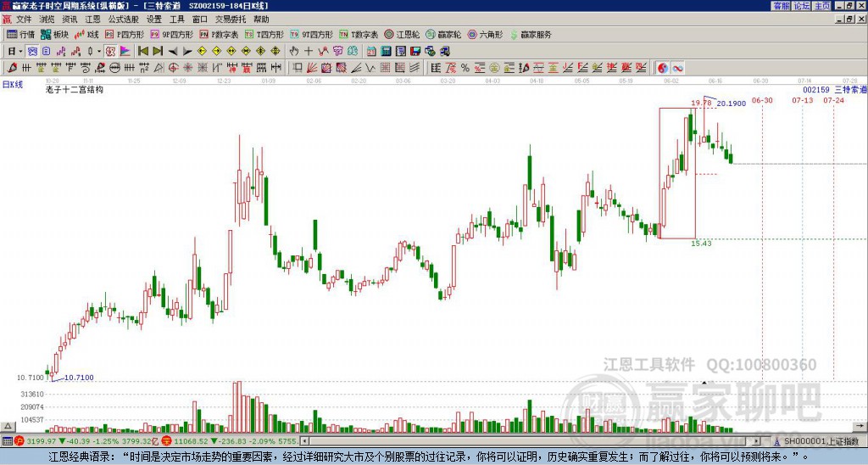Viewport: 868px width, 465px height.
Task: Expand volume panel with up triangle button
Action: pyautogui.click(x=7, y=426)
